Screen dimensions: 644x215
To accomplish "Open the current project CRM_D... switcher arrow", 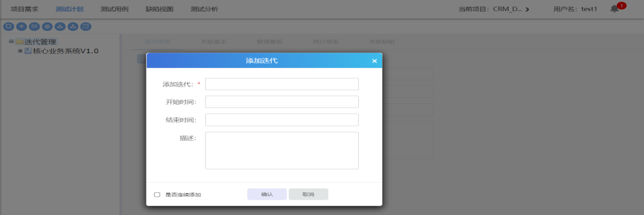I will 528,10.
